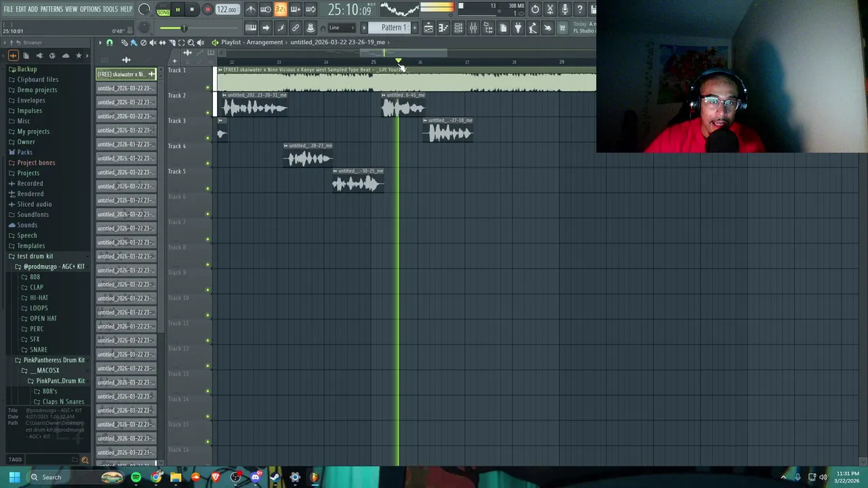Mute Track 4 using its green LED
The image size is (868, 488).
208,163
